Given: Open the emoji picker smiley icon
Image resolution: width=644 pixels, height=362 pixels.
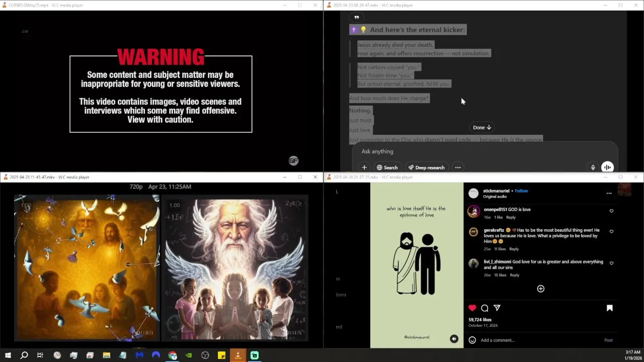Looking at the screenshot, I should tap(472, 340).
